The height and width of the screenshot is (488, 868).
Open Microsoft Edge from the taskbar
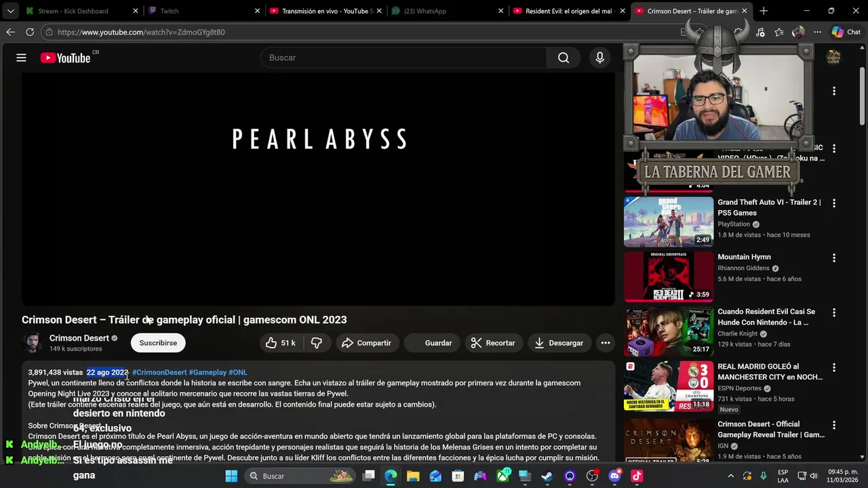[391, 476]
